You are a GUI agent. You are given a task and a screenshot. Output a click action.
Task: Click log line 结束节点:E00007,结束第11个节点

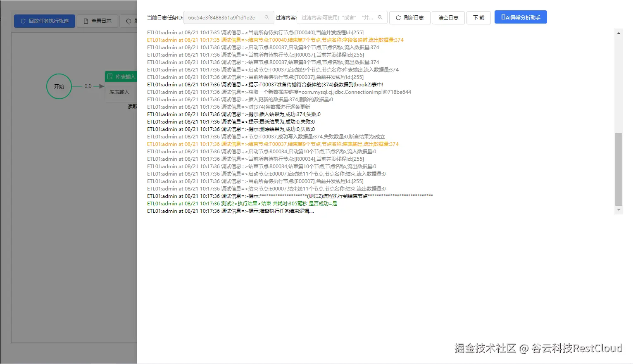pos(267,189)
